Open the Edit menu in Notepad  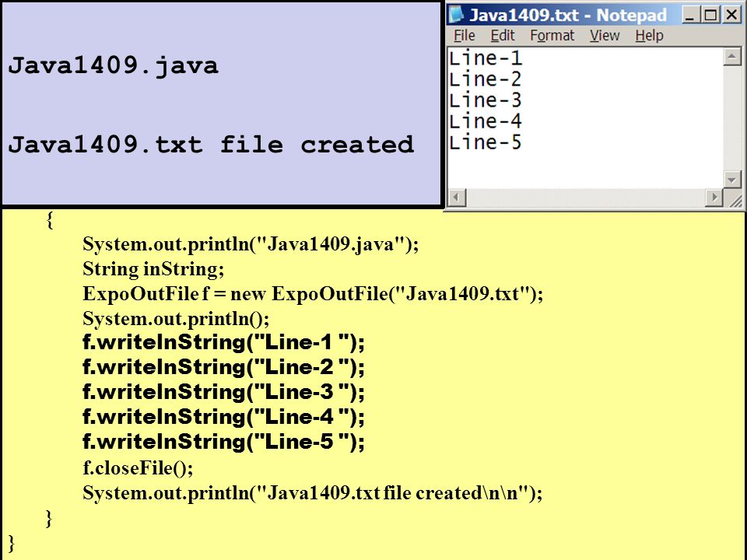[503, 35]
